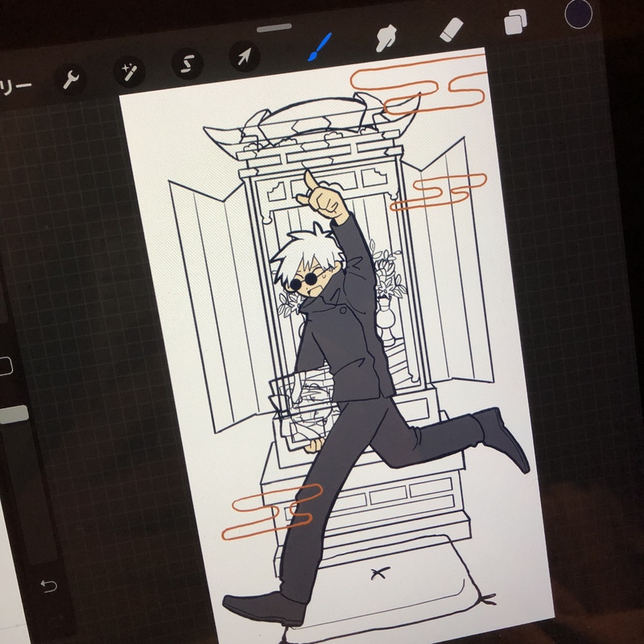The image size is (644, 644).
Task: Select the Eraser tool
Action: point(451,30)
